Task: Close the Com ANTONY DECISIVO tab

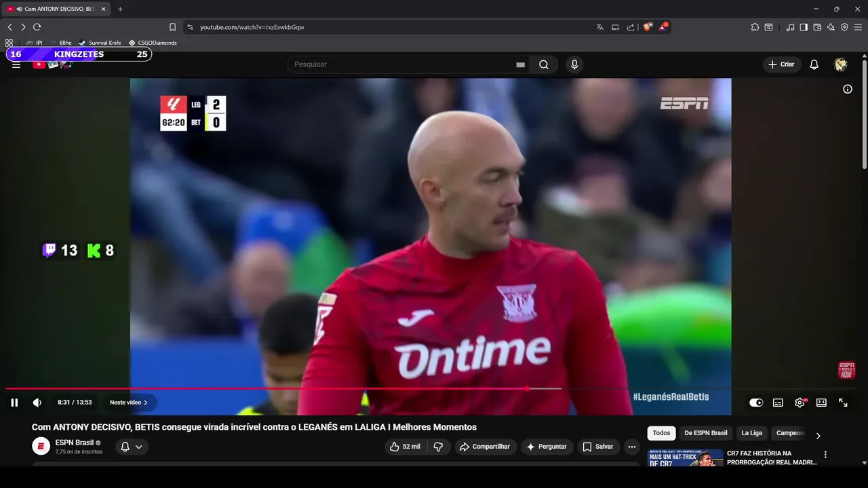Action: (103, 9)
